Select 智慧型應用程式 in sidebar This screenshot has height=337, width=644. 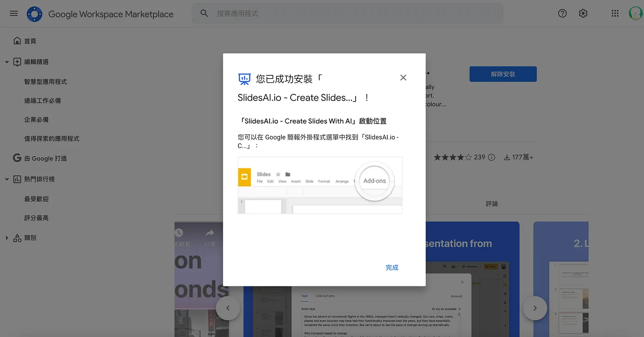46,81
